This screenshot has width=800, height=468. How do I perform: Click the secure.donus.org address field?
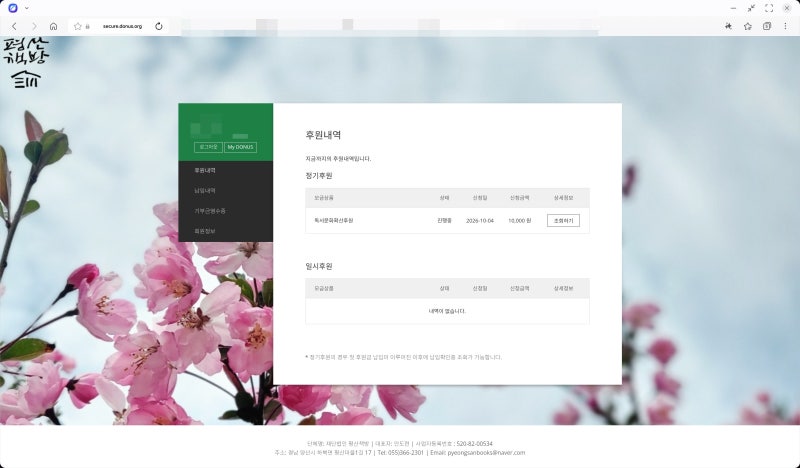click(x=122, y=26)
